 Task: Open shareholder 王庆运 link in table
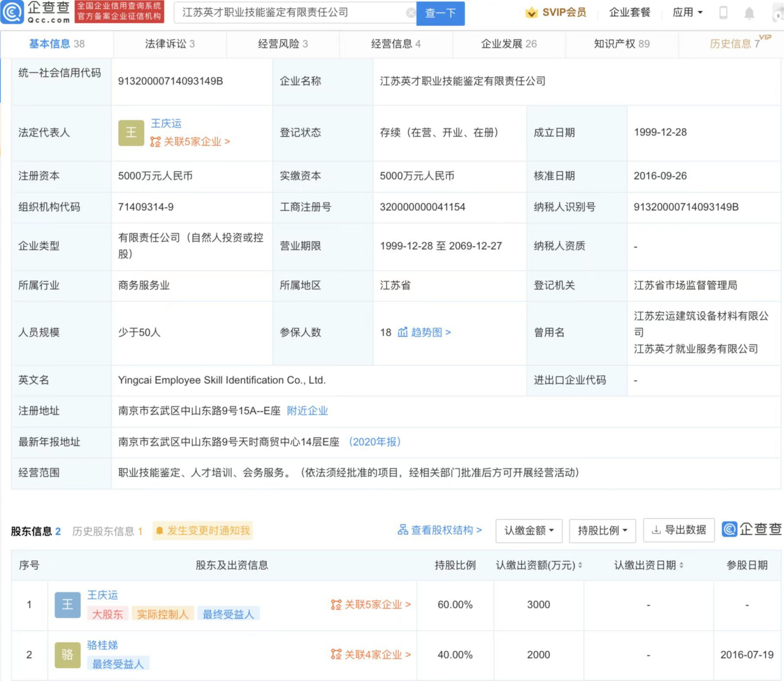(103, 595)
